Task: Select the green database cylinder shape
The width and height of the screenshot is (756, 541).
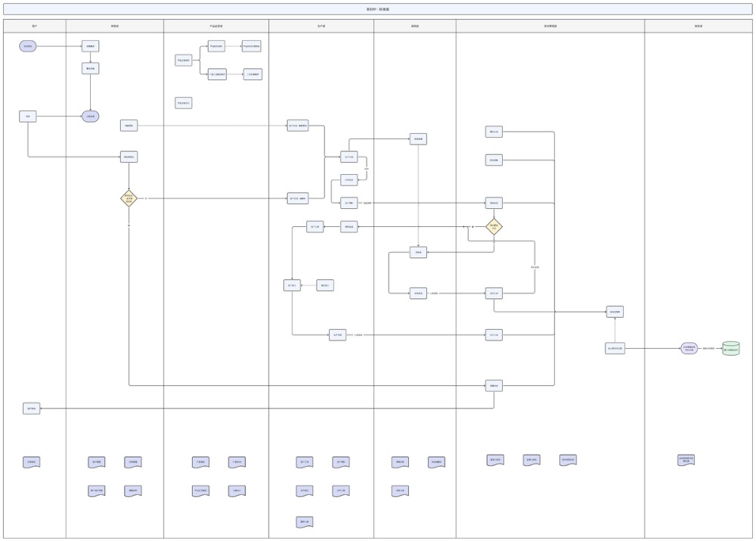Action: click(x=730, y=348)
